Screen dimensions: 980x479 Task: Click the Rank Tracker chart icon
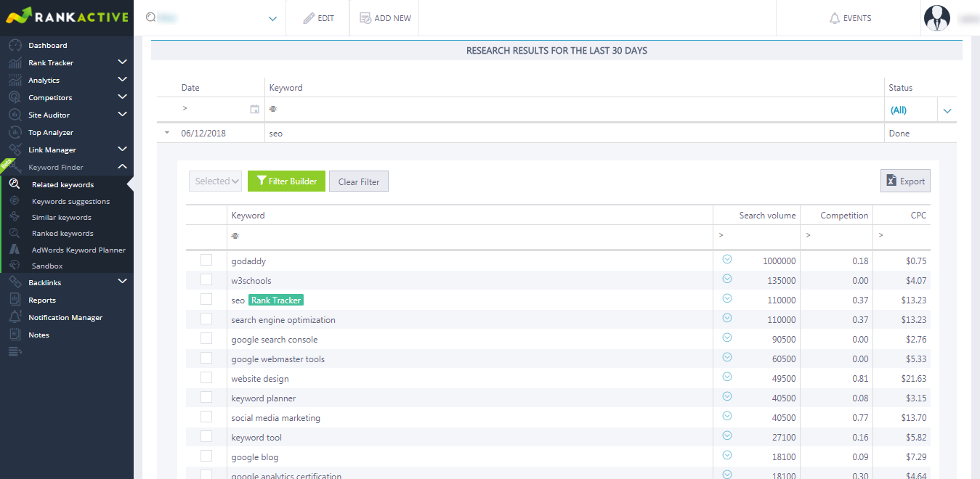click(15, 62)
